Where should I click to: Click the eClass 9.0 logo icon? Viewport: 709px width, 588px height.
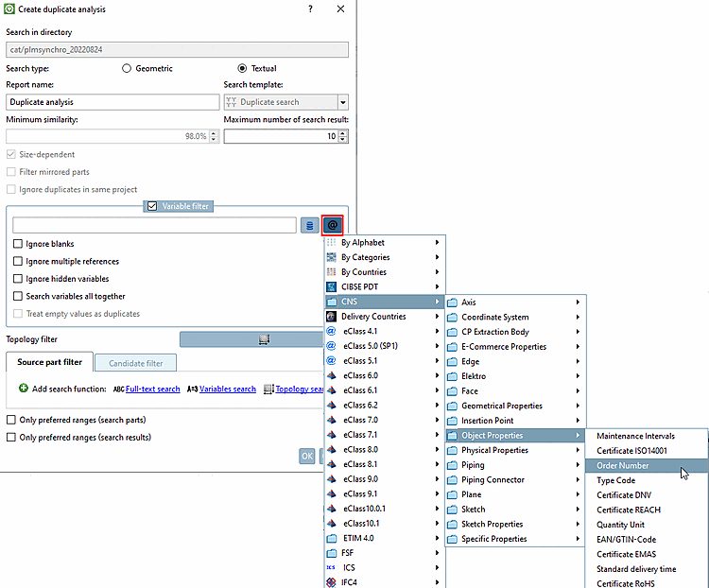(x=332, y=479)
